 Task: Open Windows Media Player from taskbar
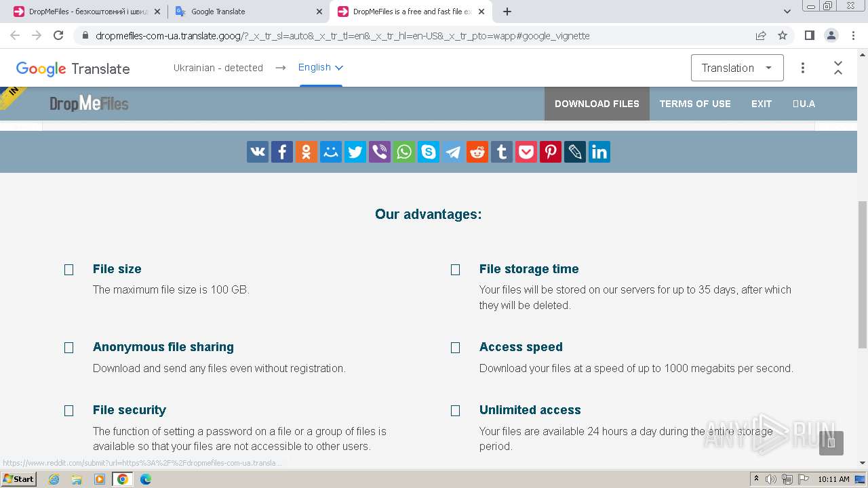[x=100, y=479]
